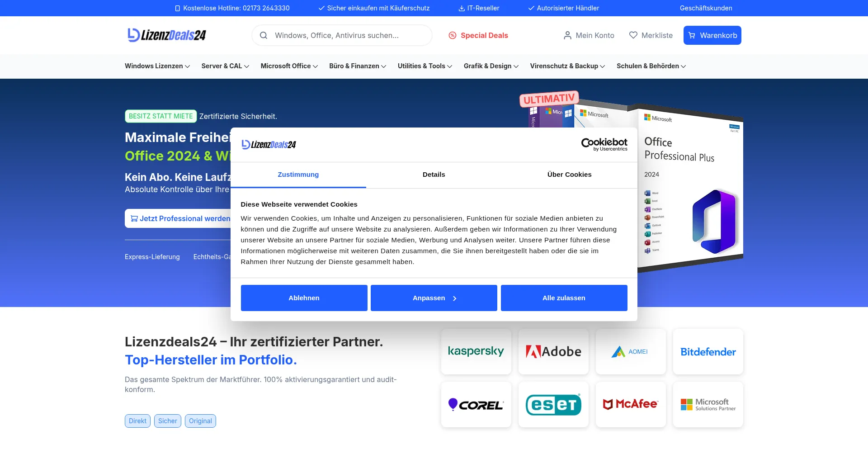868x449 pixels.
Task: Expand the Virenschutz & Backup menu
Action: coord(567,66)
